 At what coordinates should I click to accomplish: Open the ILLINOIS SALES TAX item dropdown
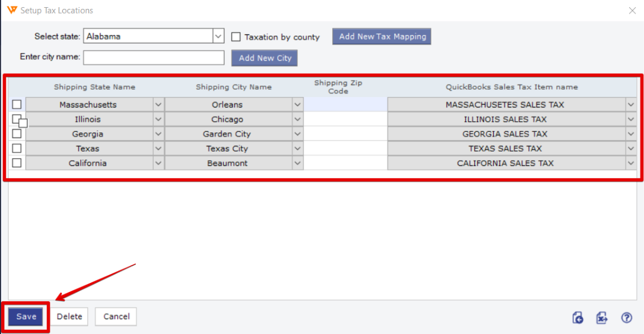click(631, 119)
